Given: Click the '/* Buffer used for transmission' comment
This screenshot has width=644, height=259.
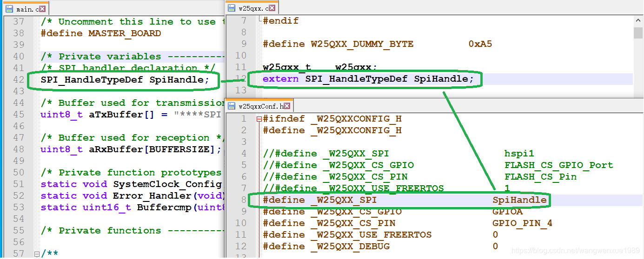Looking at the screenshot, I should pyautogui.click(x=133, y=103).
